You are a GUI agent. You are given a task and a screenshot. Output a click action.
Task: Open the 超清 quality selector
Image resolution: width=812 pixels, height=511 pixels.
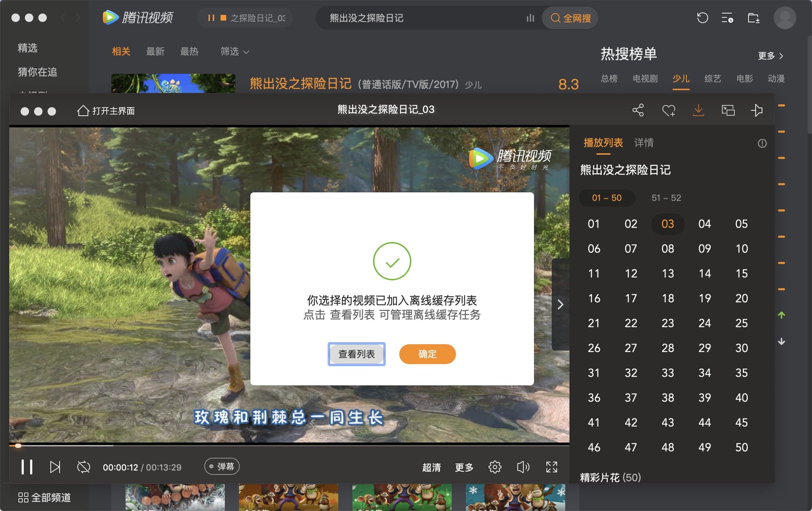pos(432,467)
